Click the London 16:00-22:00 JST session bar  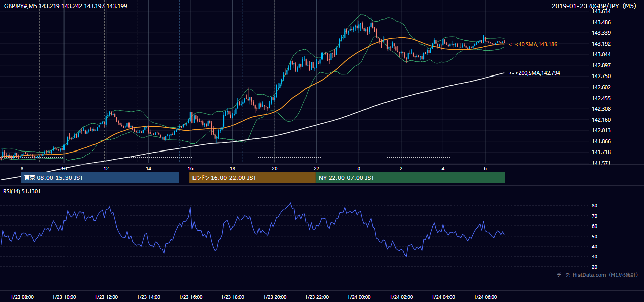252,178
